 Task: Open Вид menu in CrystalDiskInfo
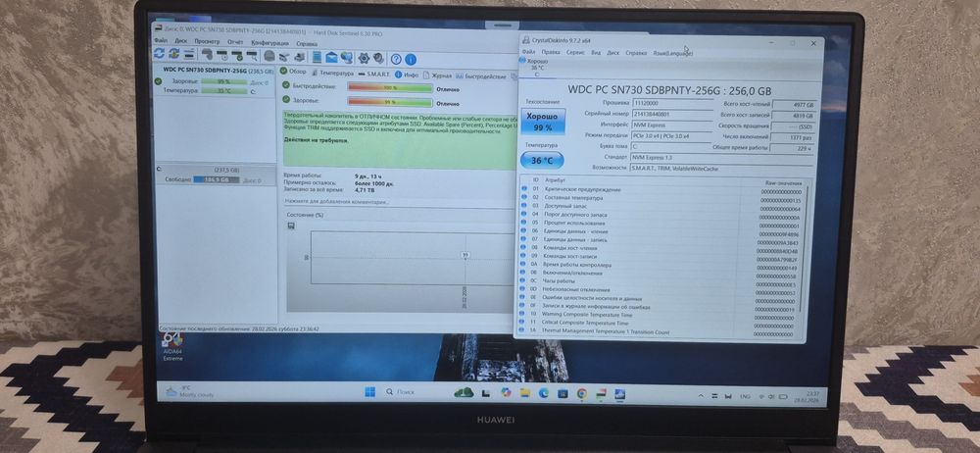[596, 53]
